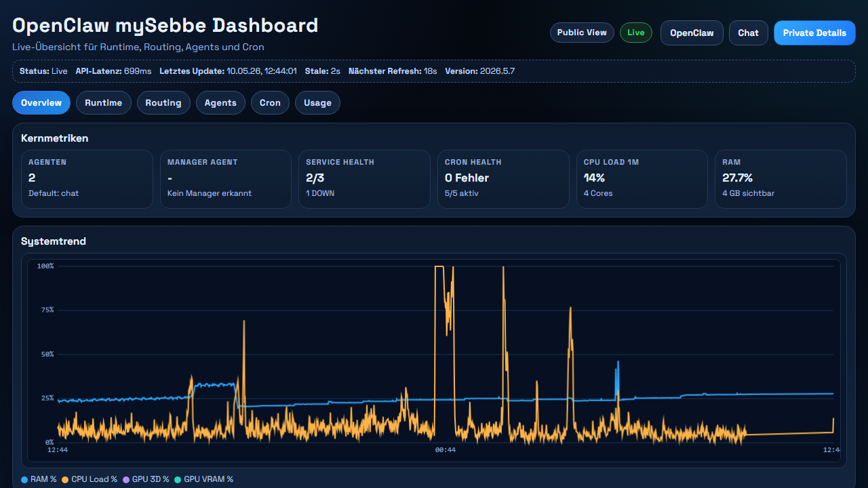Click the 00:44 time axis label
The image size is (868, 488).
click(x=446, y=449)
